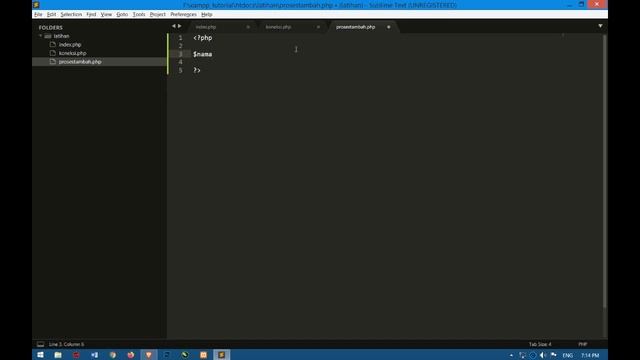The image size is (640, 360).
Task: Open the Preferences menu
Action: [183, 14]
